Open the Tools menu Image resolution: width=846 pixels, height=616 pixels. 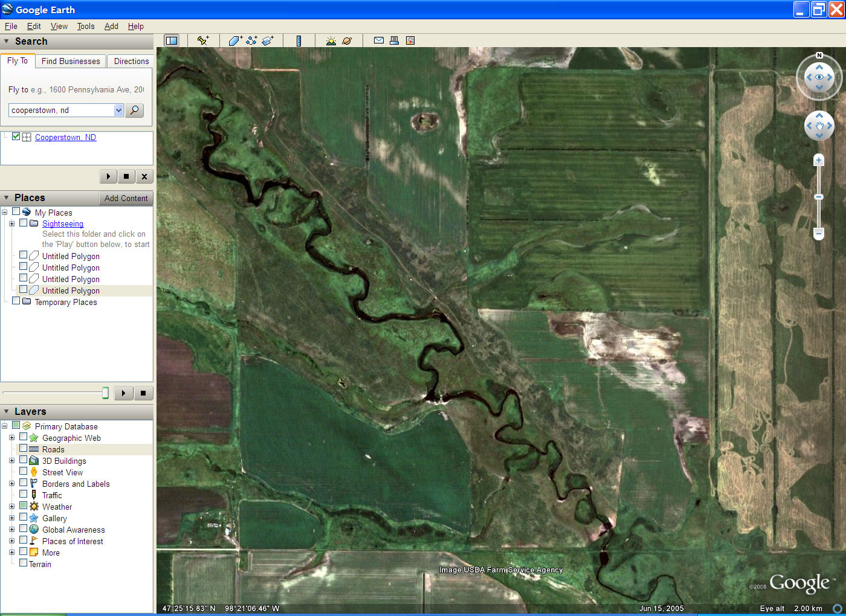click(x=86, y=26)
